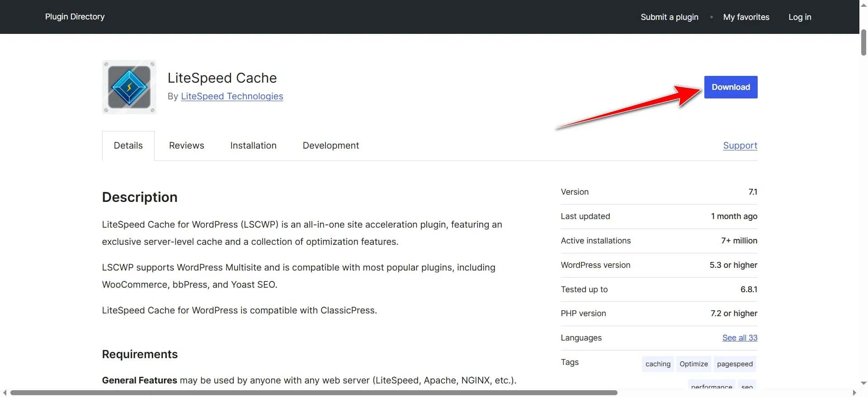This screenshot has height=397, width=868.
Task: Click the '5.3 or higher' value
Action: point(733,265)
